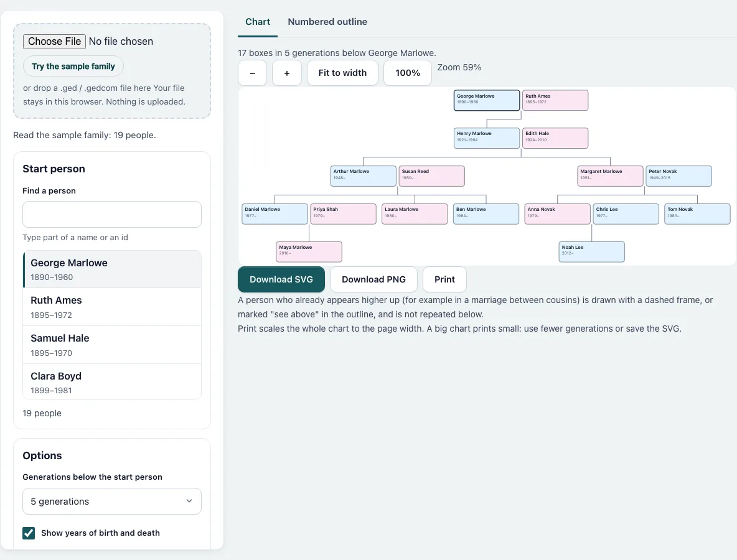Reset zoom to 100%
Screen dimensions: 737x560
point(408,73)
